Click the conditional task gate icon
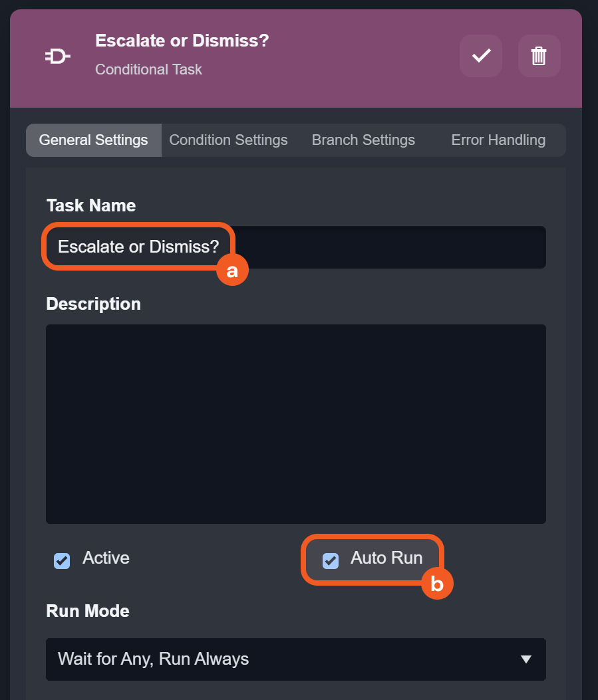The image size is (598, 700). pyautogui.click(x=58, y=57)
